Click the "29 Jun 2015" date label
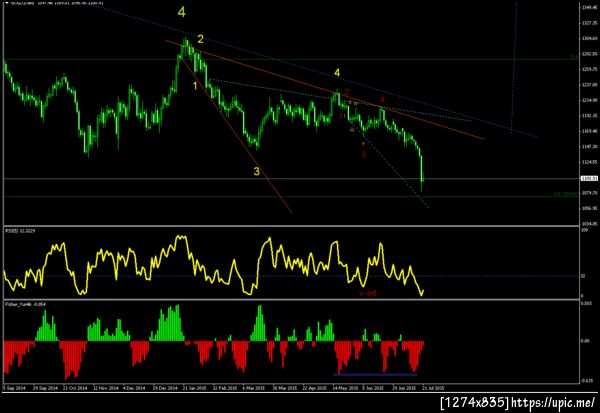 point(404,388)
